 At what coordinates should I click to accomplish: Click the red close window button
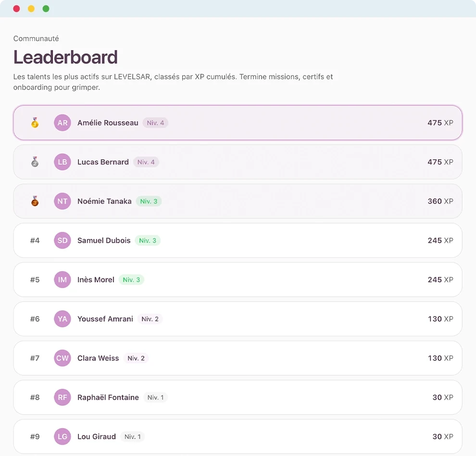[17, 9]
